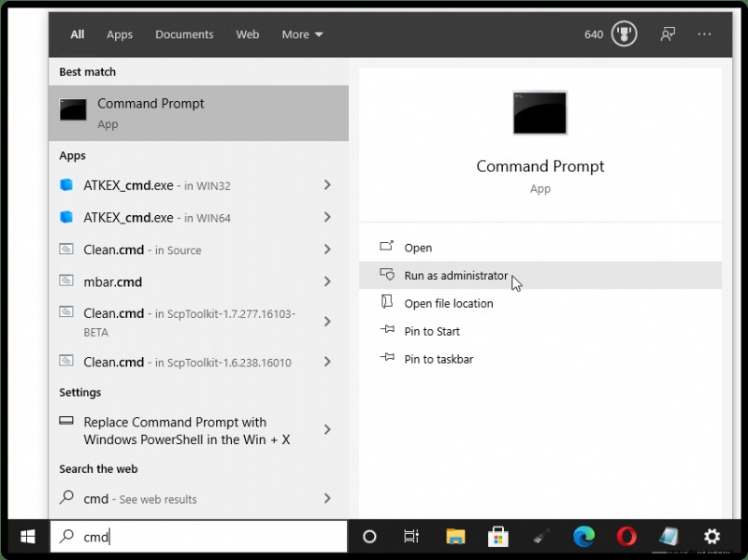Screen dimensions: 748x560
Task: Open Task View from the taskbar
Action: (x=410, y=537)
